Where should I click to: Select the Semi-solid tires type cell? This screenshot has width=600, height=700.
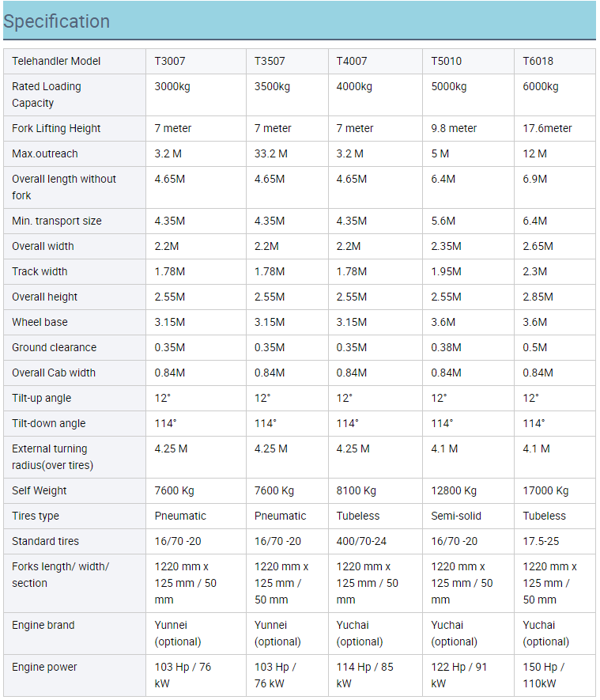pyautogui.click(x=457, y=516)
